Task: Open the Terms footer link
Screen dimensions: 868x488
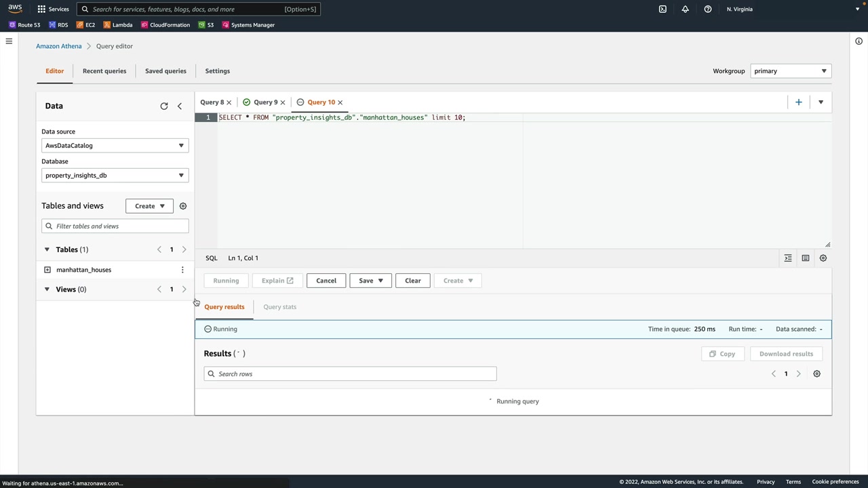Action: 793,482
